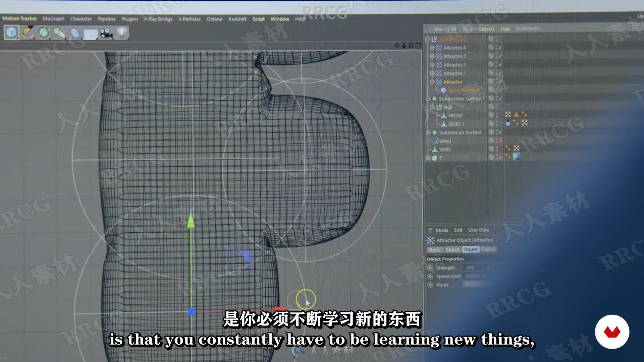Toggle the enable checkmark for Attractor.4

pos(500,48)
